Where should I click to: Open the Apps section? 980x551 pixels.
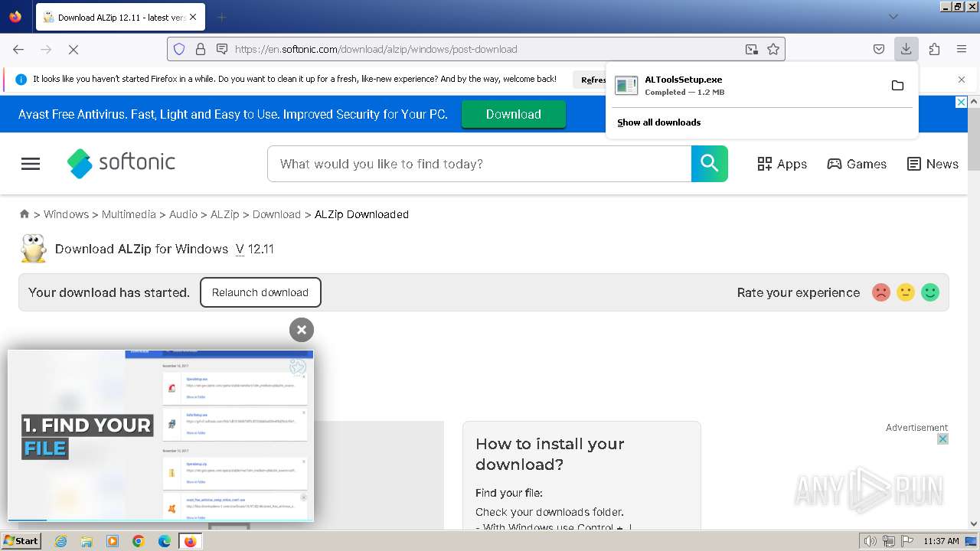point(782,164)
